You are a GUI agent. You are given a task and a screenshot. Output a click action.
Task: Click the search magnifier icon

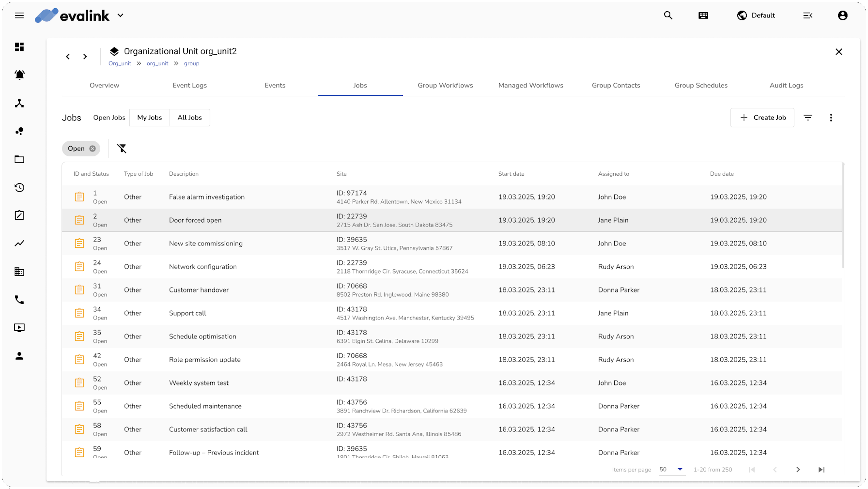click(668, 16)
